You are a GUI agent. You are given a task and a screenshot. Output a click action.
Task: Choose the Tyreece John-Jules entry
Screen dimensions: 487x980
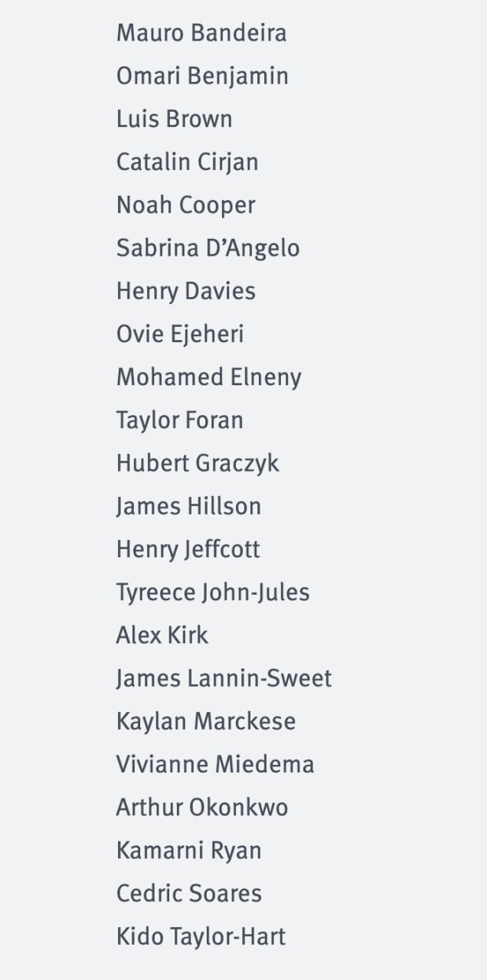213,592
